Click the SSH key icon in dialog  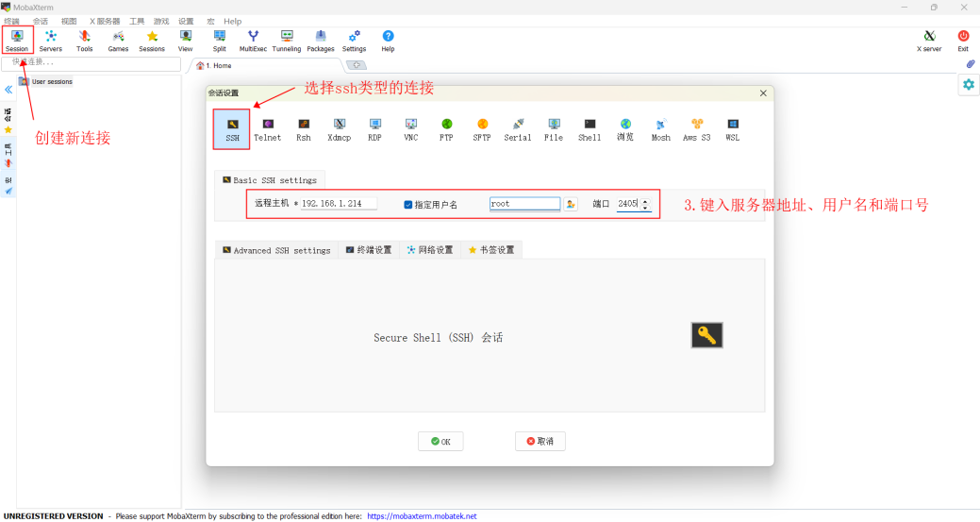706,335
